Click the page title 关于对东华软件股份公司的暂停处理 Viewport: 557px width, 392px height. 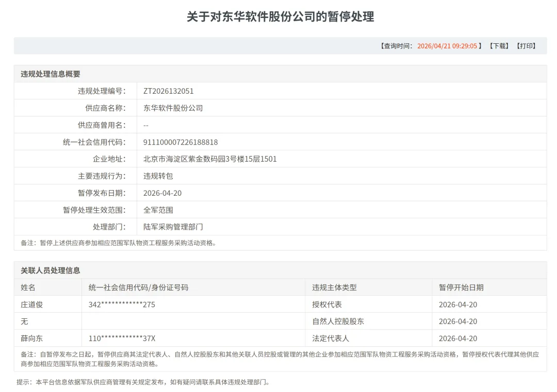pyautogui.click(x=280, y=16)
